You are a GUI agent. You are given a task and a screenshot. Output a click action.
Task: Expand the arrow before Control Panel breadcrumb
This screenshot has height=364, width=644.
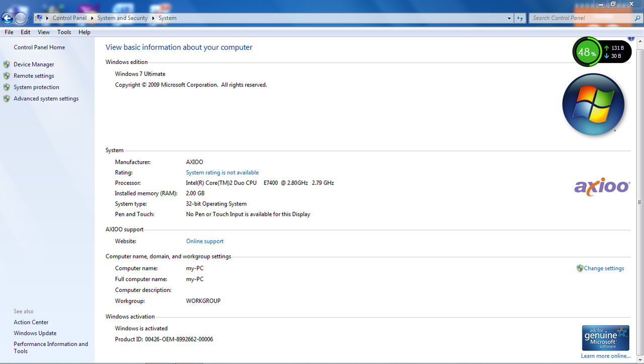pos(47,18)
